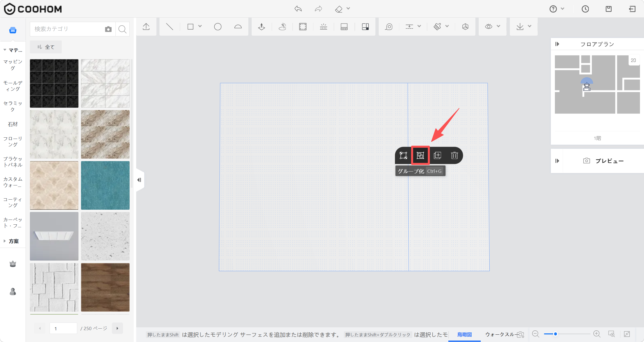Click the zoom slider handle
Viewport: 644px width, 342px height.
click(x=555, y=334)
